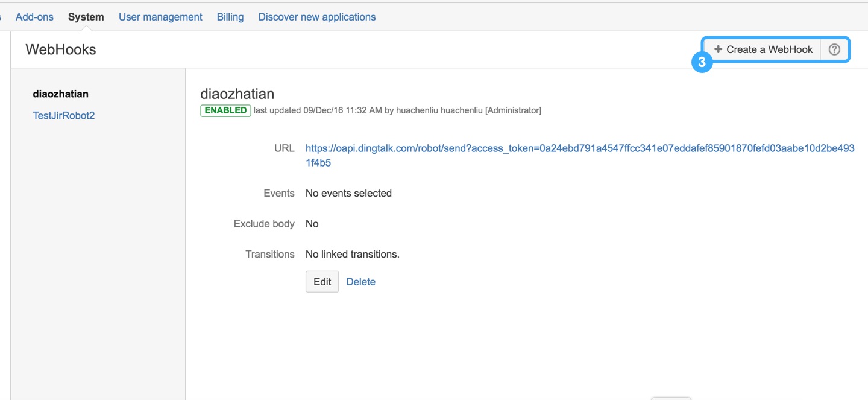
Task: Go to User management tab
Action: tap(160, 17)
